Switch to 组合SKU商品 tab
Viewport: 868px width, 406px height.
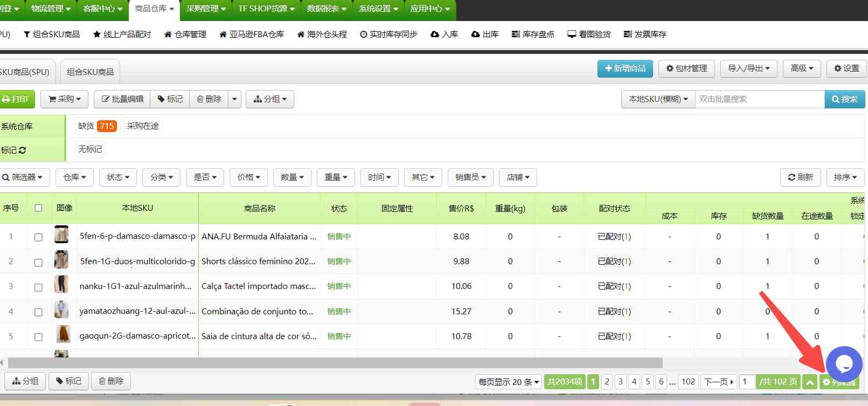90,72
